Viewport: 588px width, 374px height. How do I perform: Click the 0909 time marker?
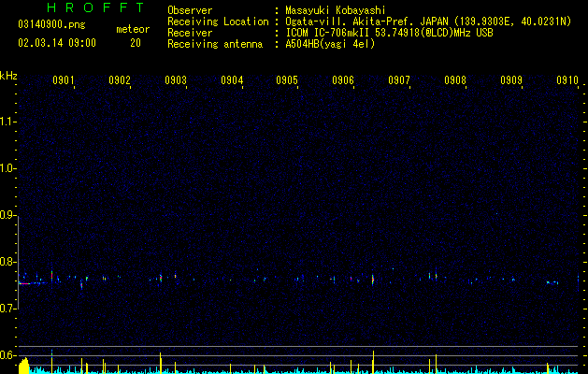tap(511, 80)
